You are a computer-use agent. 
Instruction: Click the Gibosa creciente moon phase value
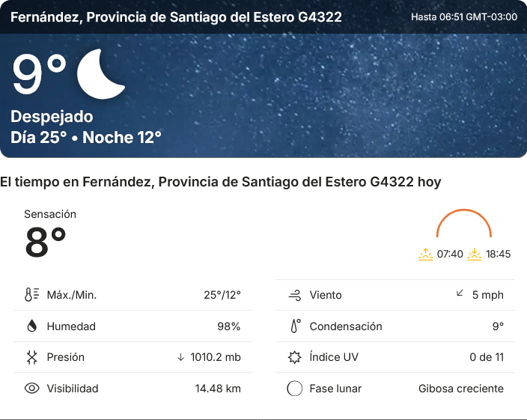(460, 389)
